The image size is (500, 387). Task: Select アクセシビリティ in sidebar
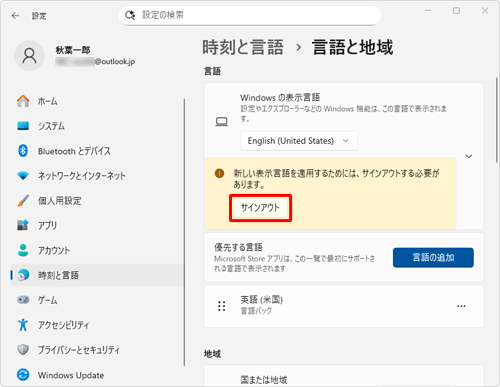[x=97, y=325]
